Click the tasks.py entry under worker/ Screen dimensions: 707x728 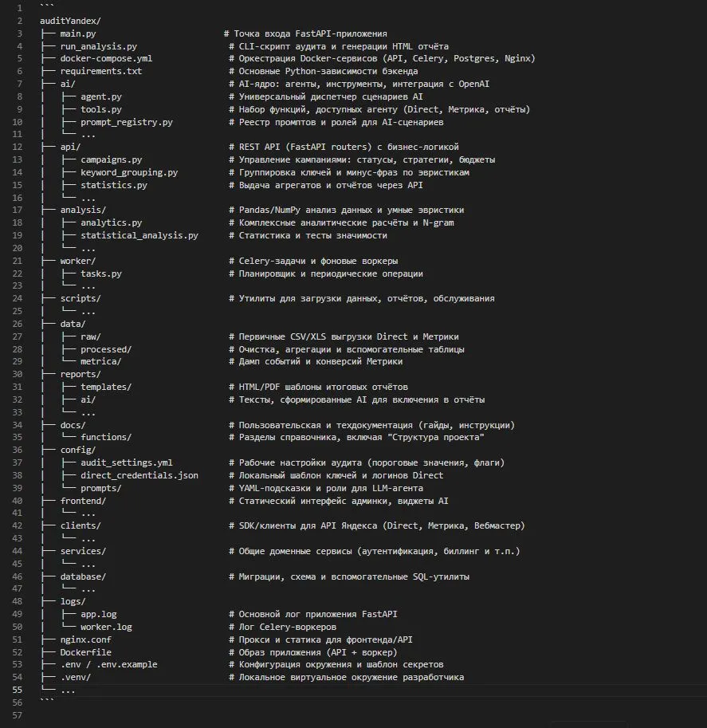(x=101, y=273)
